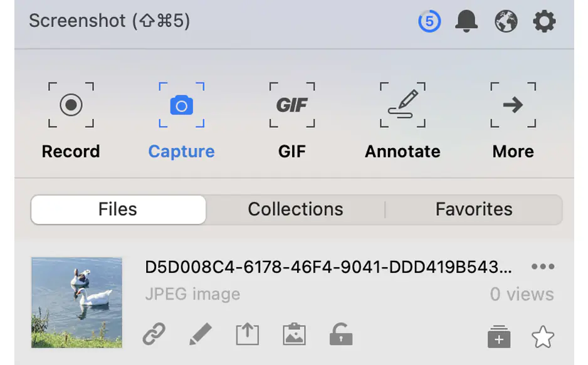Copy link for the JPEG file
588x365 pixels.
pyautogui.click(x=154, y=335)
